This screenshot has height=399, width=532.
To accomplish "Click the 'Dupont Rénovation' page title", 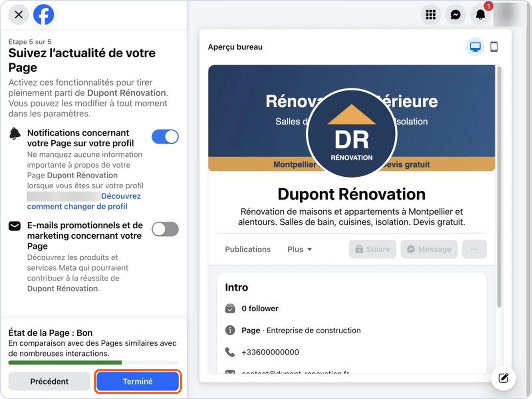I will 351,194.
